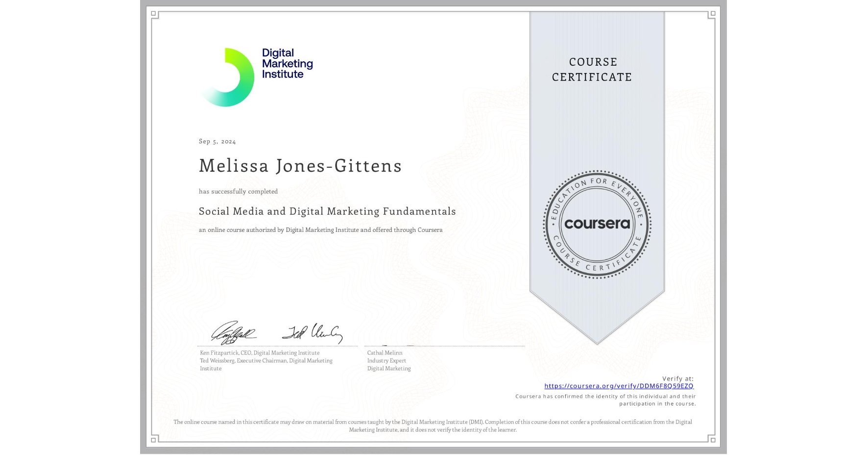Click the COURSE CERTIFICATE heading
The image size is (868, 455).
click(592, 70)
